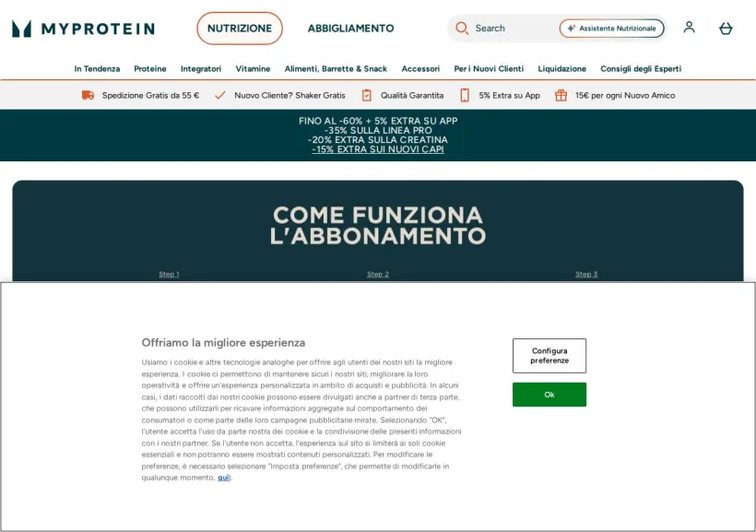
Task: Click the Step 2 link
Action: click(377, 274)
